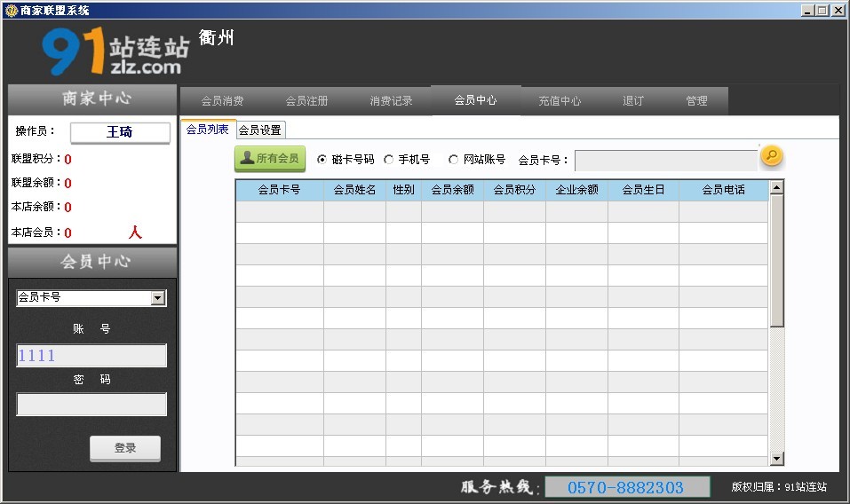850x504 pixels.
Task: Click the 91 站连站 logo
Action: (115, 51)
